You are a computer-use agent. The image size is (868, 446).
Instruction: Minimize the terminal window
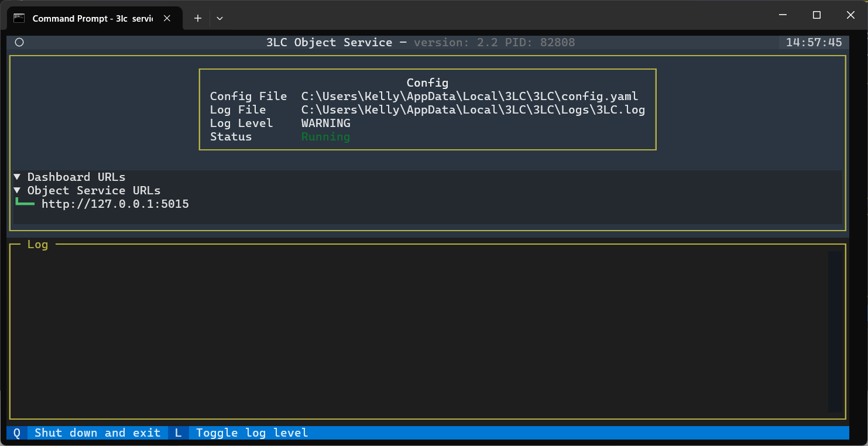click(783, 15)
